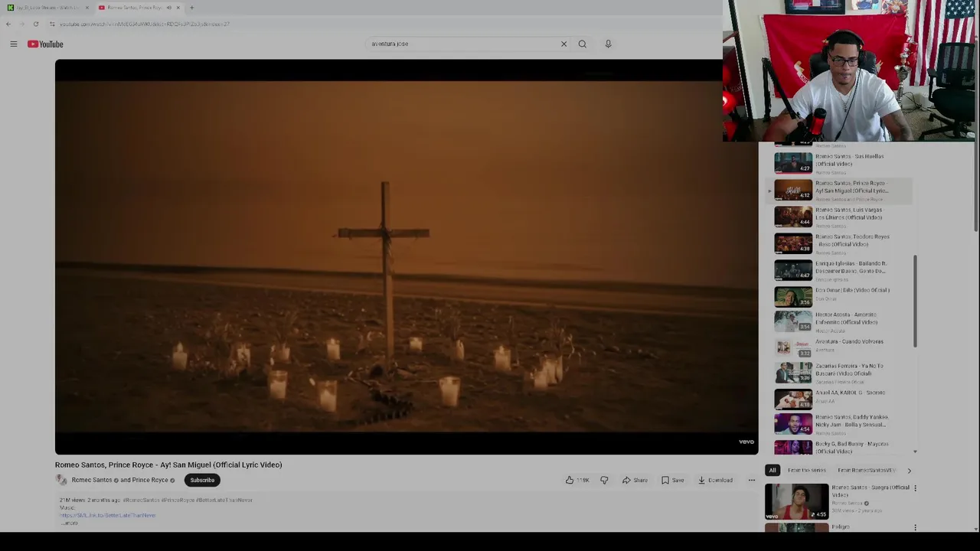Play Enrique Iglesias Bailando playlist video
Viewport: 980px width, 551px height.
tap(839, 270)
